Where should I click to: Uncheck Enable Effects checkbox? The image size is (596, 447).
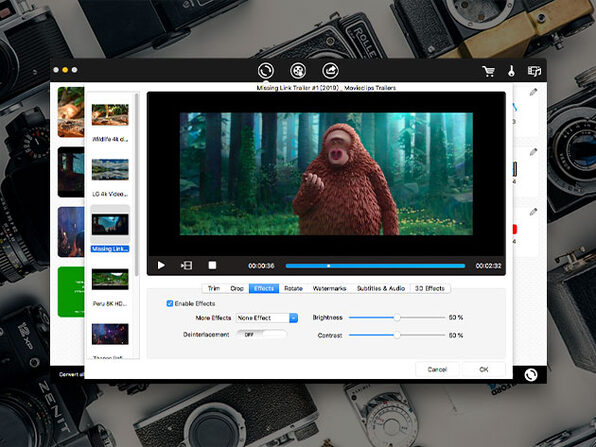click(170, 303)
